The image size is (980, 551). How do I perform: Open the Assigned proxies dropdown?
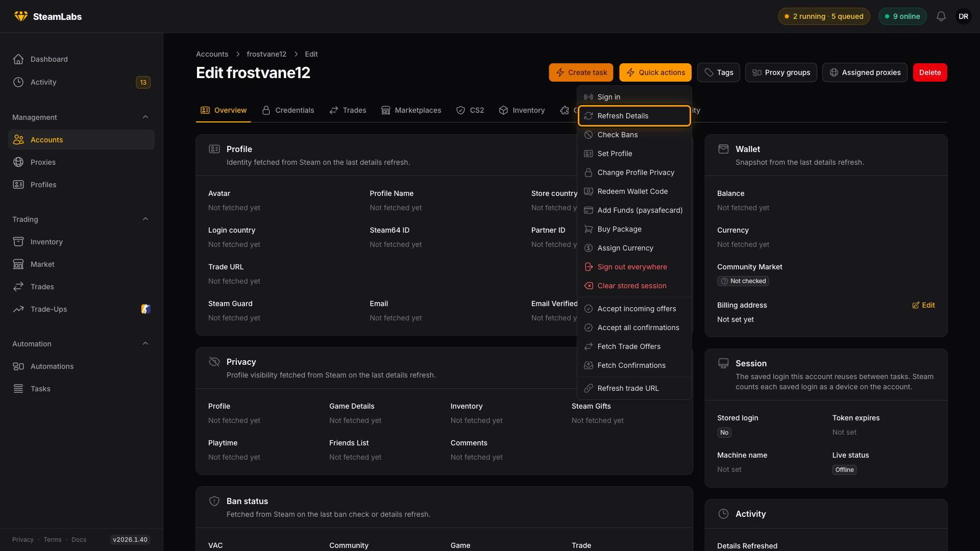tap(865, 72)
